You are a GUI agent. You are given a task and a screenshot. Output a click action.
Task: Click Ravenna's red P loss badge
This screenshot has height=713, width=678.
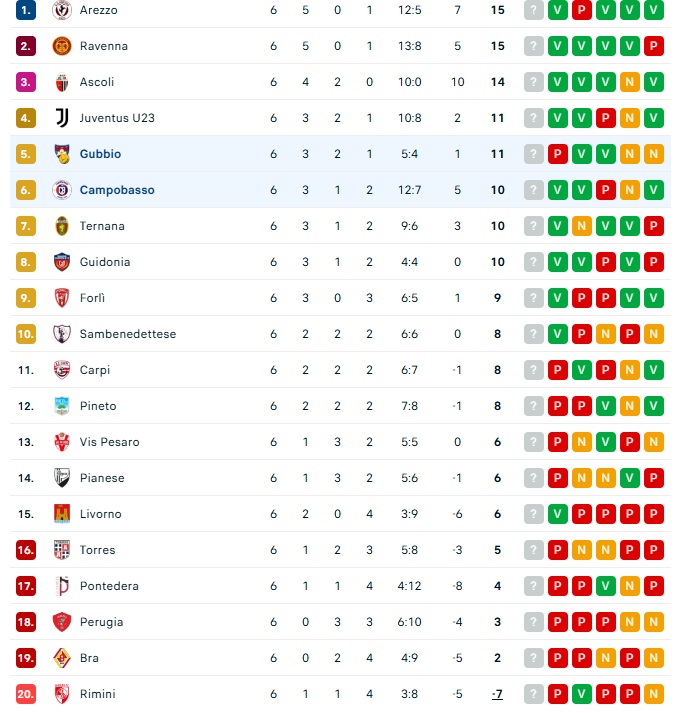pyautogui.click(x=653, y=46)
